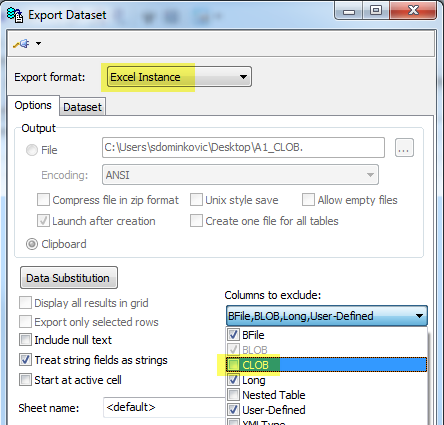Uncheck the User-Defined exclude option
Image resolution: width=444 pixels, height=425 pixels.
(x=233, y=410)
